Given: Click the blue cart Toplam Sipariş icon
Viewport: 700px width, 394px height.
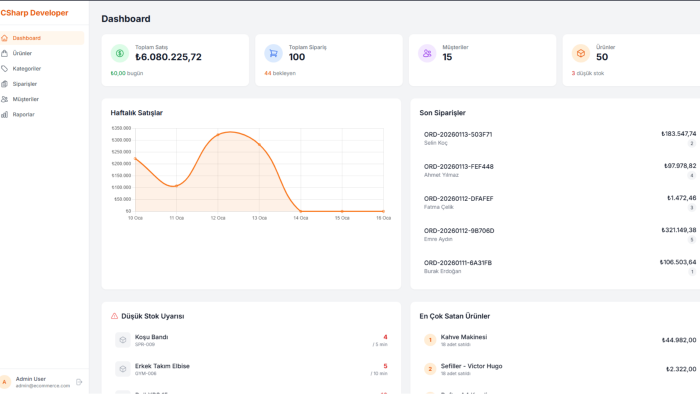Looking at the screenshot, I should click(x=273, y=53).
